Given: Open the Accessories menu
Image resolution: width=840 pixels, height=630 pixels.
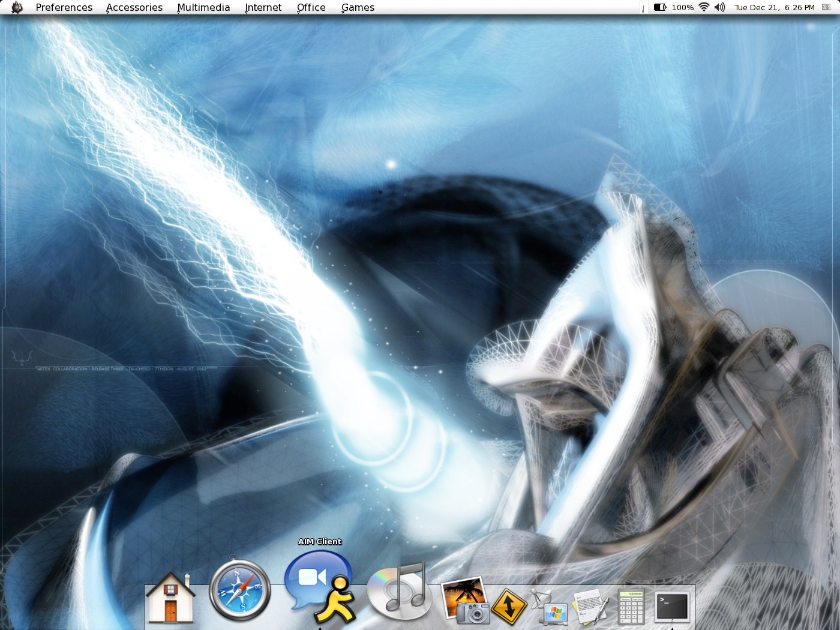Looking at the screenshot, I should pyautogui.click(x=134, y=7).
